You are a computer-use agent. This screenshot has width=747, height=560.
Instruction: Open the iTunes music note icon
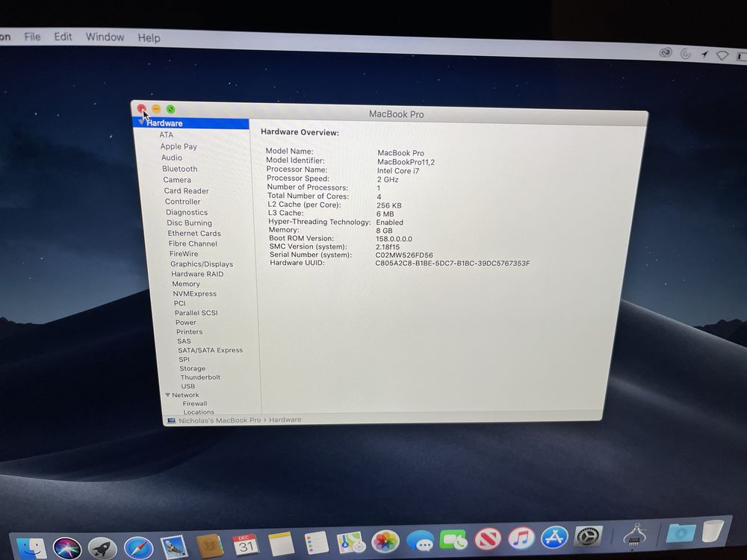pyautogui.click(x=521, y=538)
